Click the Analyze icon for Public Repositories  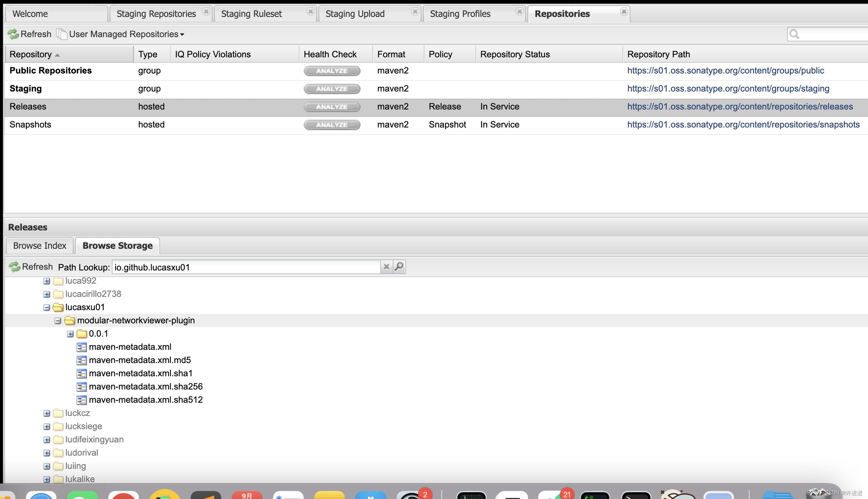(x=332, y=70)
